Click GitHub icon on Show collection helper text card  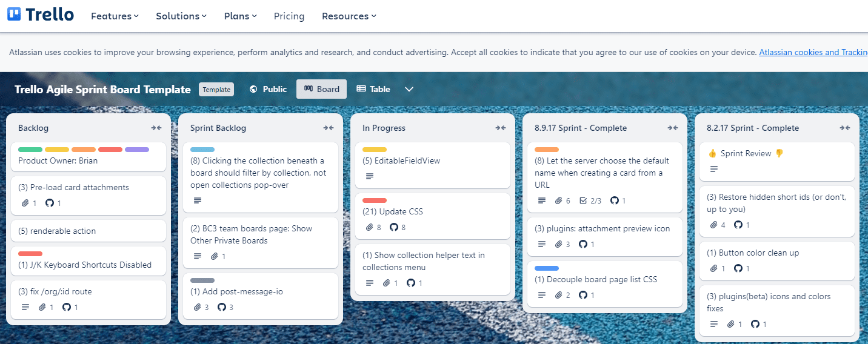(x=411, y=283)
